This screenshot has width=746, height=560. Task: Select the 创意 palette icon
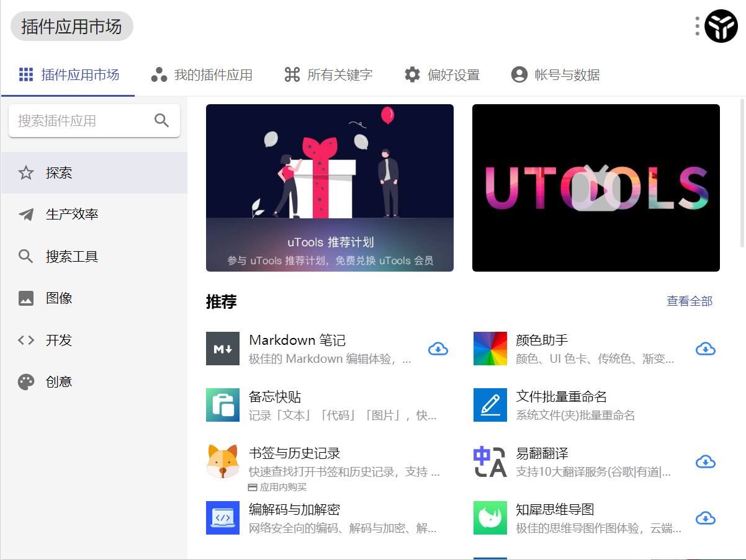25,381
